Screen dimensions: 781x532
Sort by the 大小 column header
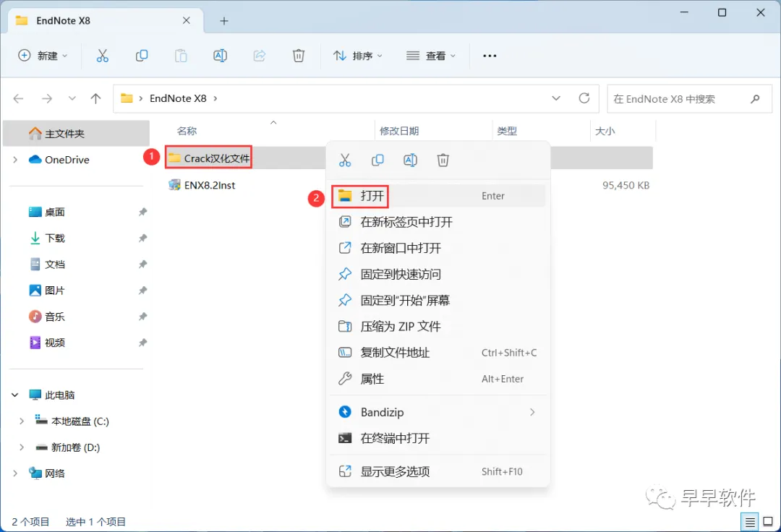[605, 131]
